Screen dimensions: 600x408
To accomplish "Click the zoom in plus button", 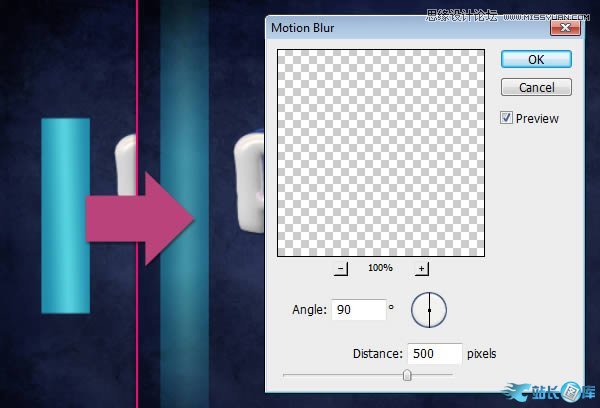I will tap(421, 269).
